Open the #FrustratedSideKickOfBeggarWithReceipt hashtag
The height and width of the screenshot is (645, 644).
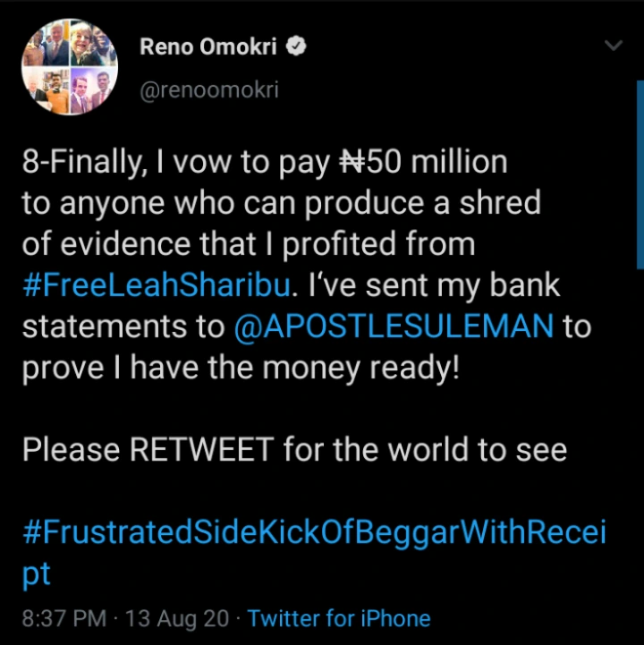tap(313, 534)
